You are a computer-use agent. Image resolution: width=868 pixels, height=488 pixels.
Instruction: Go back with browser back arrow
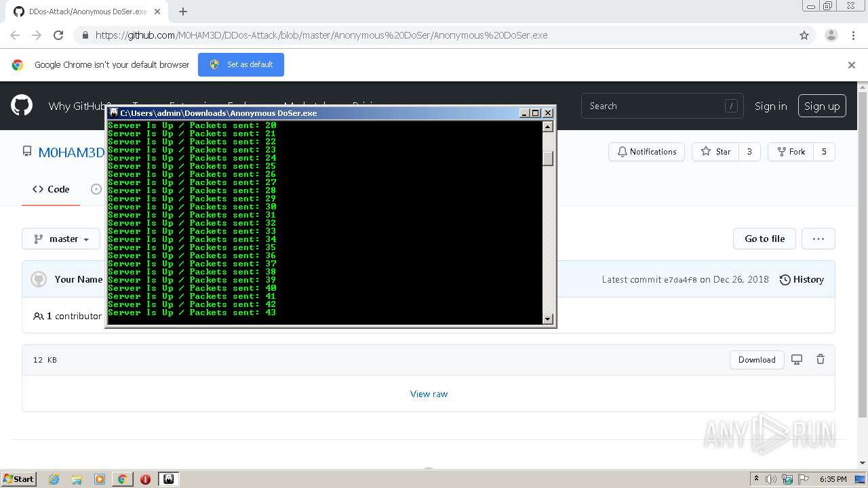point(15,35)
